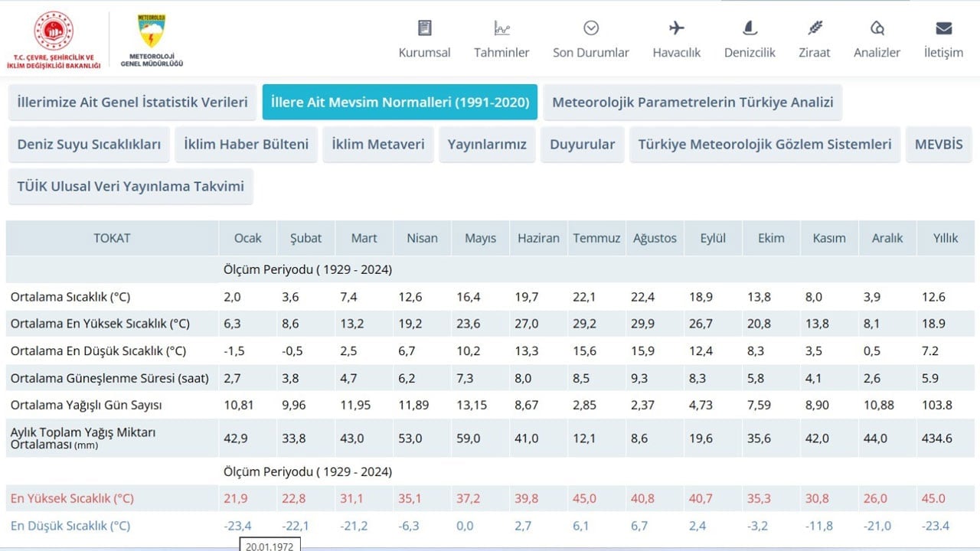Select İllerimize Ait Genel İstatistik Verileri tab
980x551 pixels.
click(x=132, y=102)
